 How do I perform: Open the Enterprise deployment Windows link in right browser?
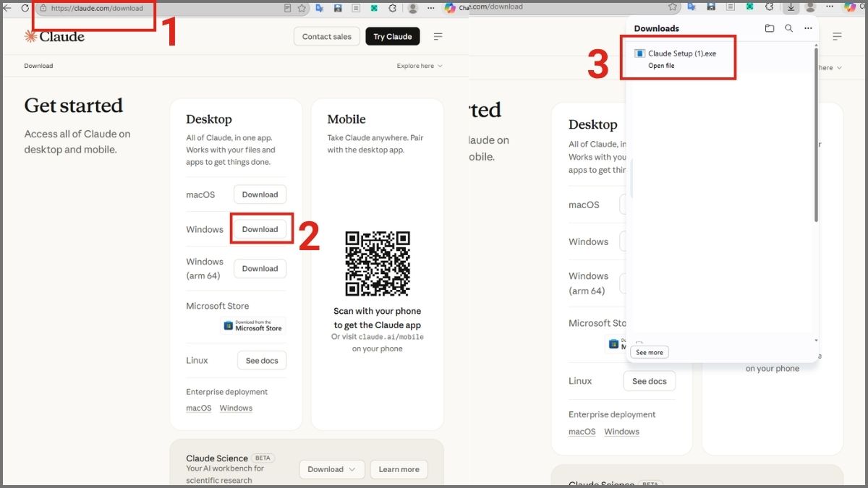[622, 432]
